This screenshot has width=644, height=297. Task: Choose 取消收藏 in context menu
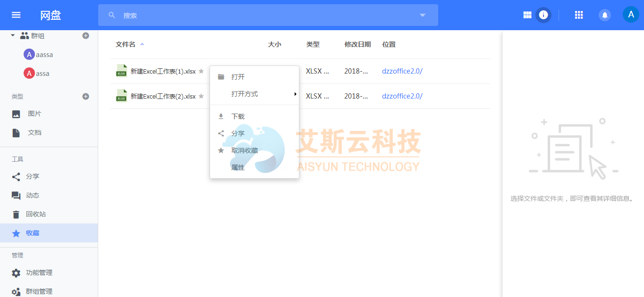coord(244,150)
